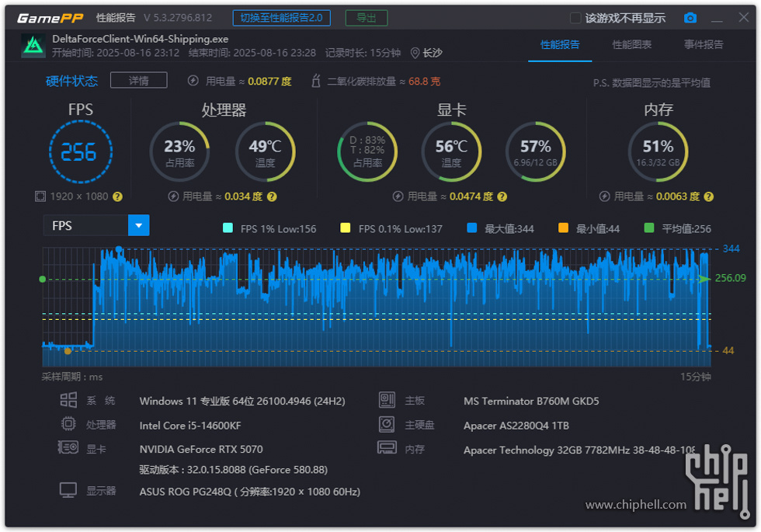Click the power icon beside processor 用电量
This screenshot has height=532, width=761.
coord(173,196)
